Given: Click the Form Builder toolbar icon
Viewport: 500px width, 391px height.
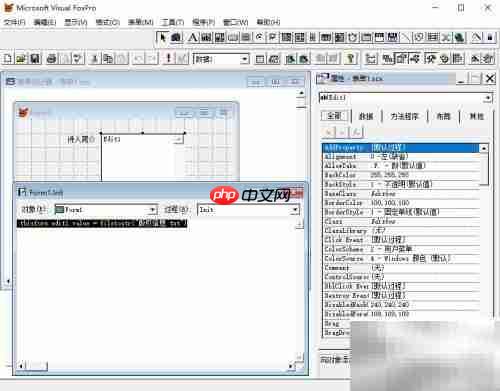Looking at the screenshot, I should click(x=475, y=59).
